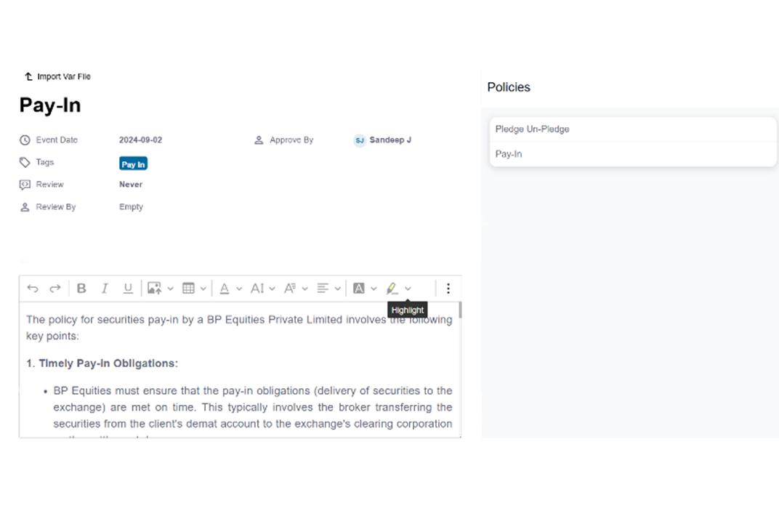Toggle underline formatting
This screenshot has height=532, width=779.
pyautogui.click(x=128, y=289)
